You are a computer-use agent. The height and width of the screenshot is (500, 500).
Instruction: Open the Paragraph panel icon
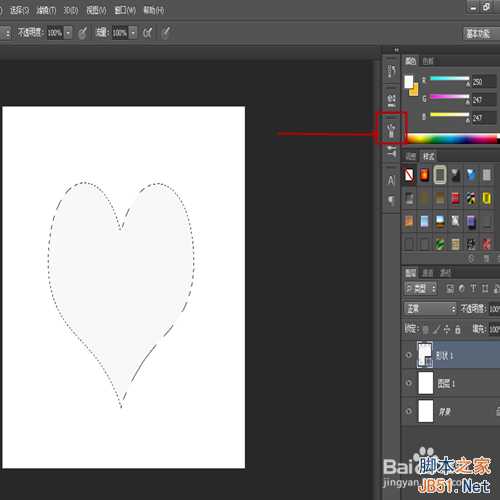(391, 201)
